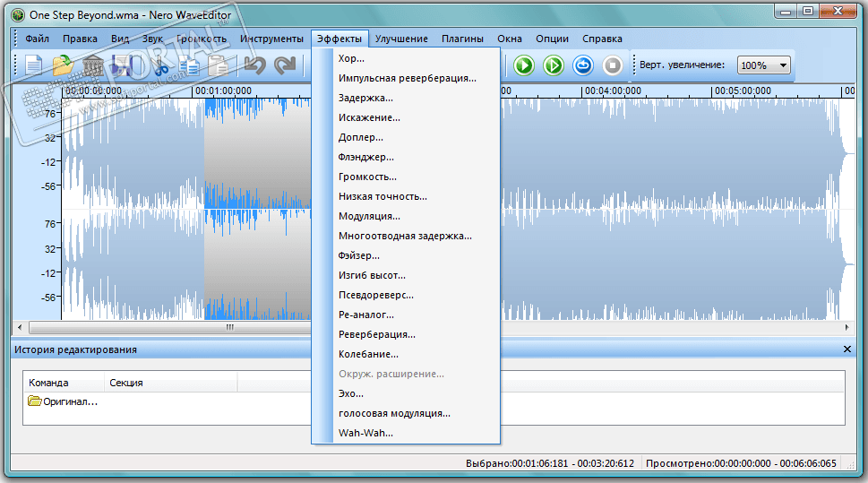Click the Выбрано selection time status text
This screenshot has height=483, width=868.
[x=550, y=463]
